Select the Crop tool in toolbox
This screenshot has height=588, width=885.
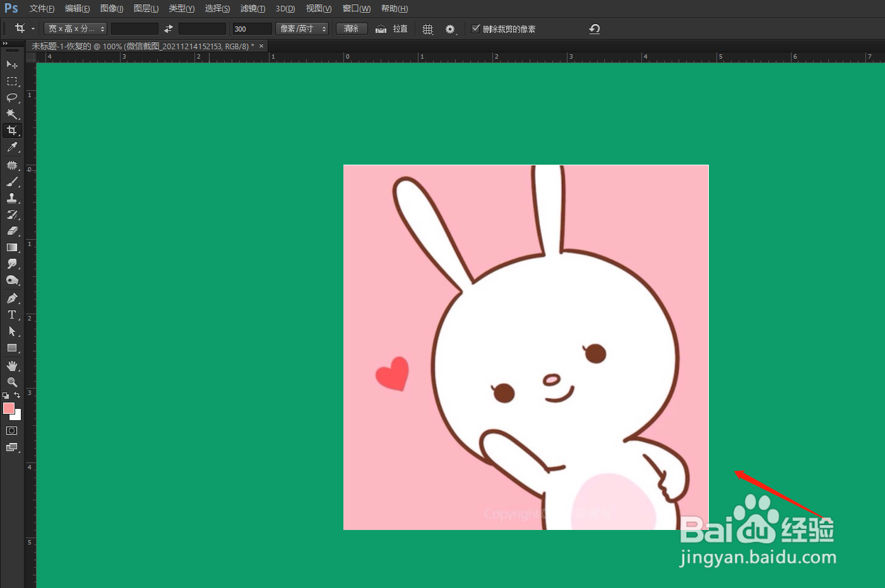click(12, 131)
